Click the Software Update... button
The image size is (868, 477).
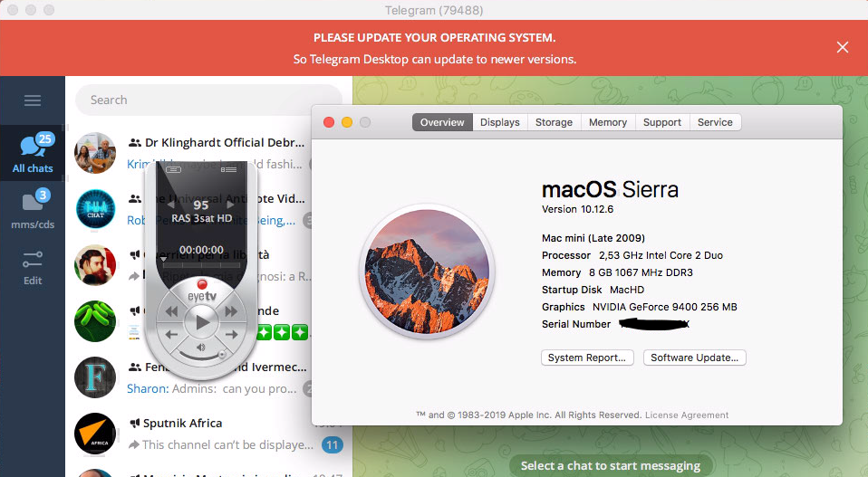pos(694,358)
